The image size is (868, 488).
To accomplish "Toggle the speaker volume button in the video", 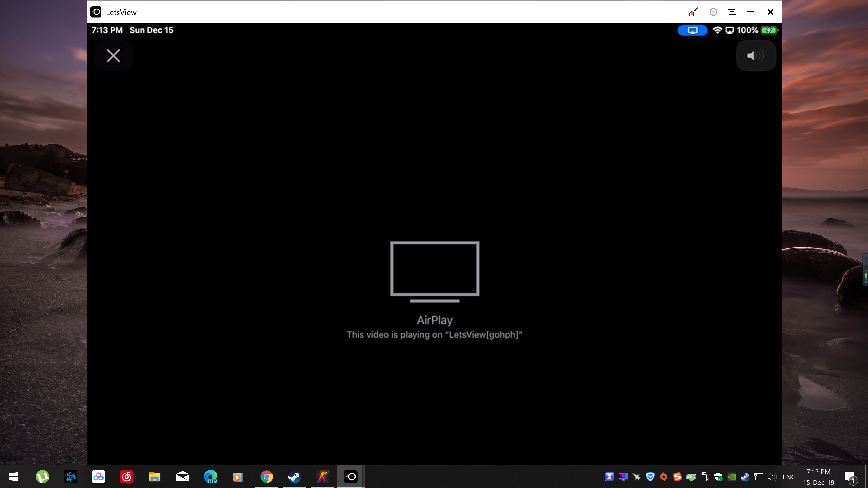I will coord(756,56).
